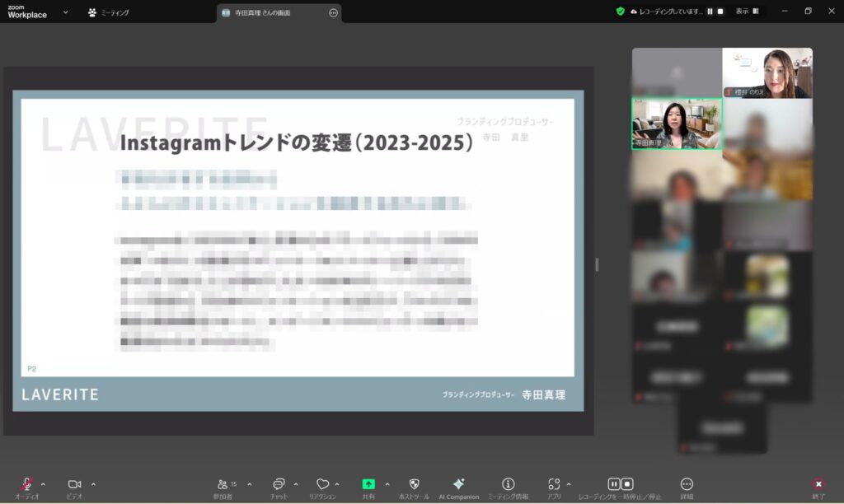
Task: Click the recording status text レコーディングしています
Action: coord(671,12)
